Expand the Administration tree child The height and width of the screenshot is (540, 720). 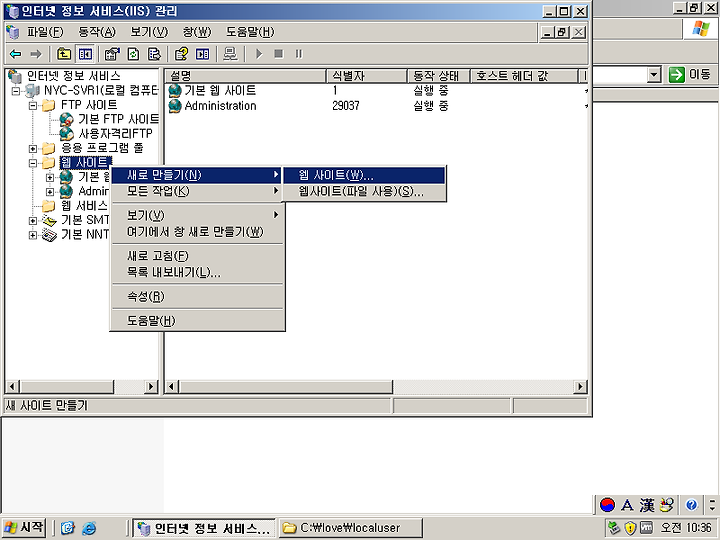(x=50, y=191)
